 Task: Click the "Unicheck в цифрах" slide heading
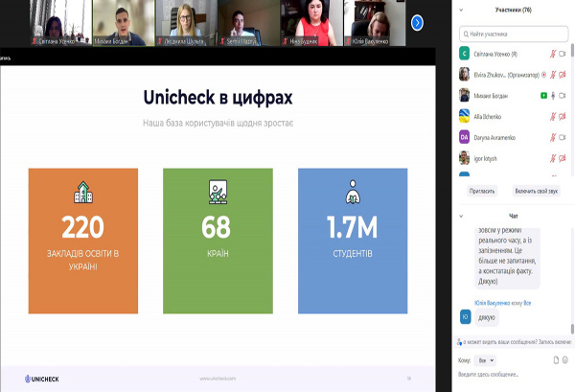tap(218, 98)
